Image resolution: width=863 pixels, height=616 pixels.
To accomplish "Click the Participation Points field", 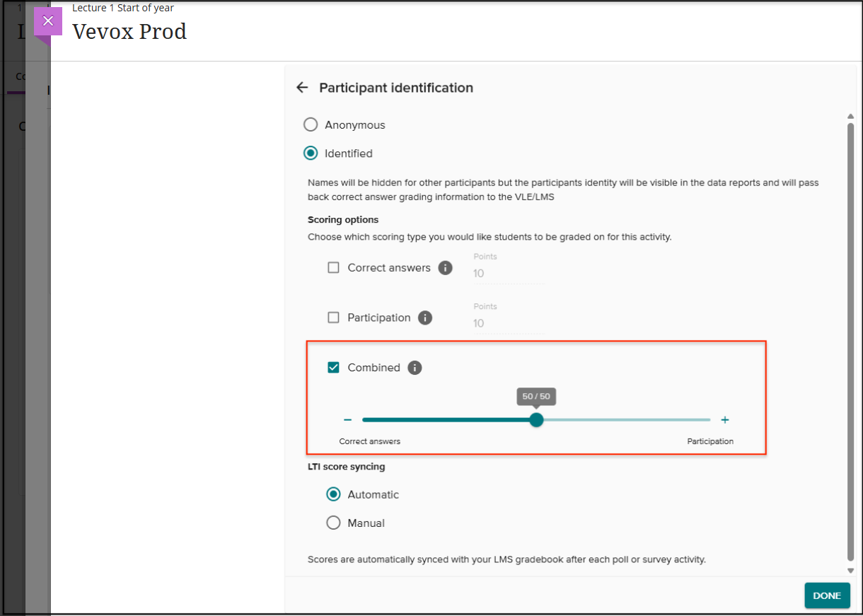I will 508,323.
